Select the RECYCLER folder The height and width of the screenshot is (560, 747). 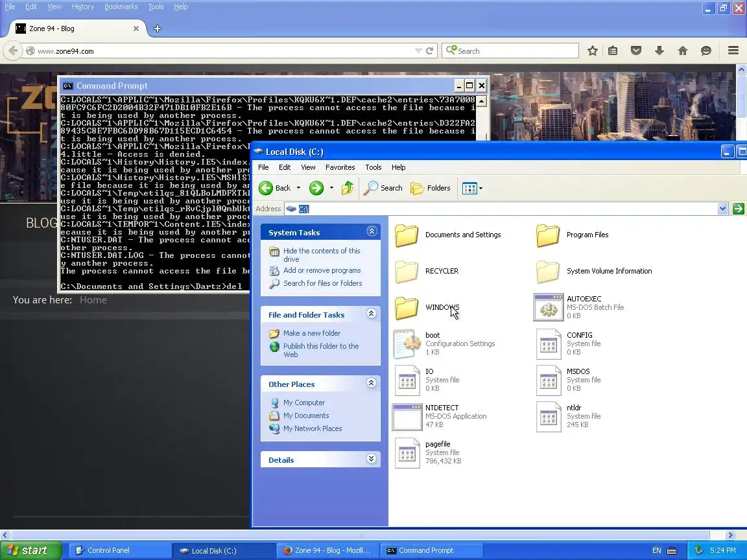427,272
